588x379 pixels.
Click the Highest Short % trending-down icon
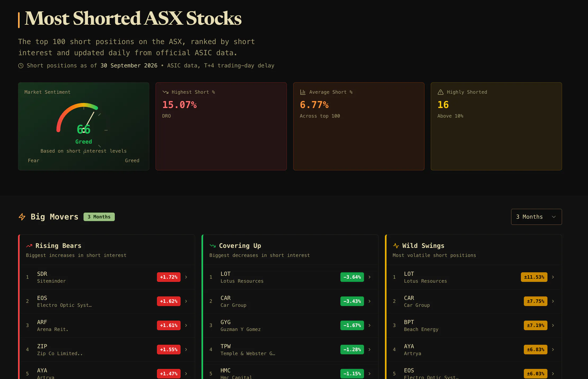pyautogui.click(x=165, y=92)
